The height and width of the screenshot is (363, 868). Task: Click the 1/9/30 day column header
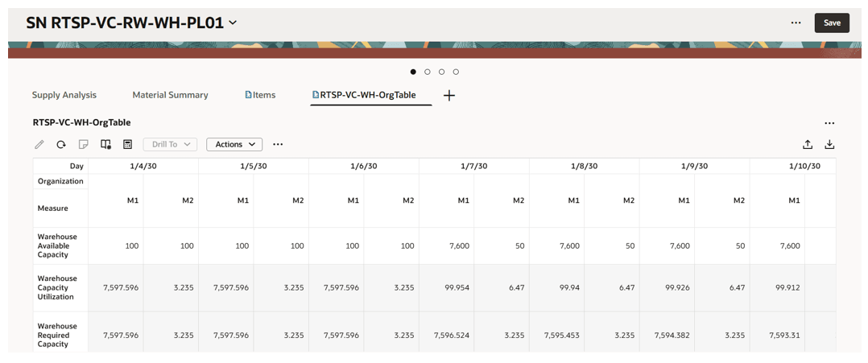pos(694,166)
